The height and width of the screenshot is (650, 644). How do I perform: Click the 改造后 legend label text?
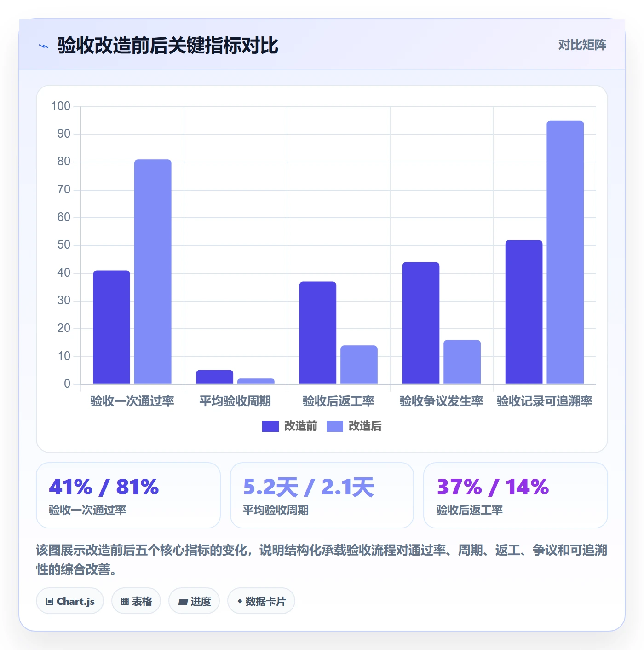point(365,426)
